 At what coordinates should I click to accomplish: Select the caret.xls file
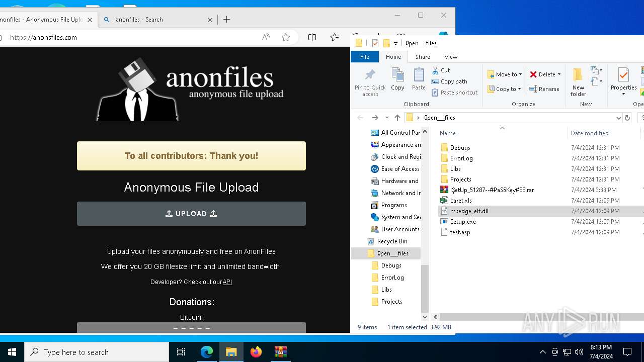point(461,201)
